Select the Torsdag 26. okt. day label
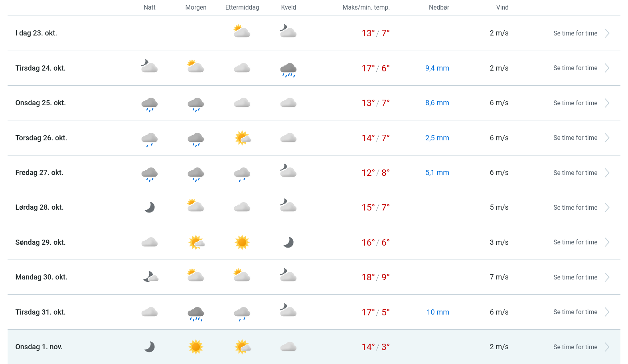The width and height of the screenshot is (628, 364). pyautogui.click(x=41, y=138)
